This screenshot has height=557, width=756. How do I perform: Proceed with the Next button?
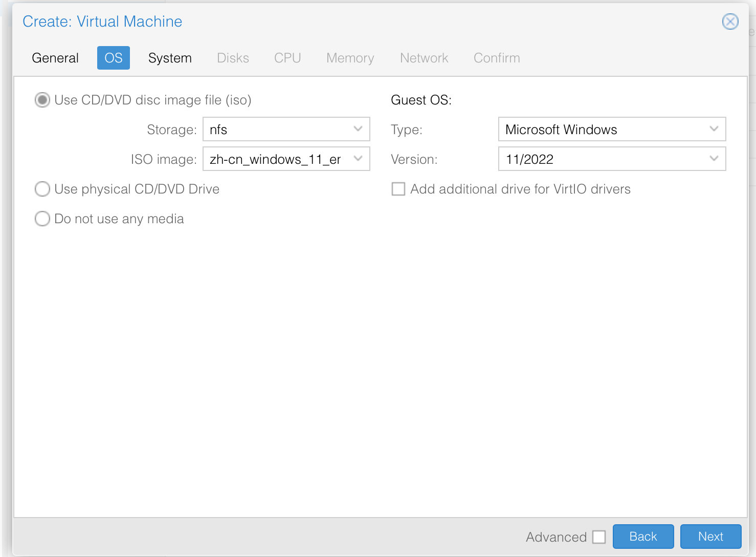click(x=710, y=537)
